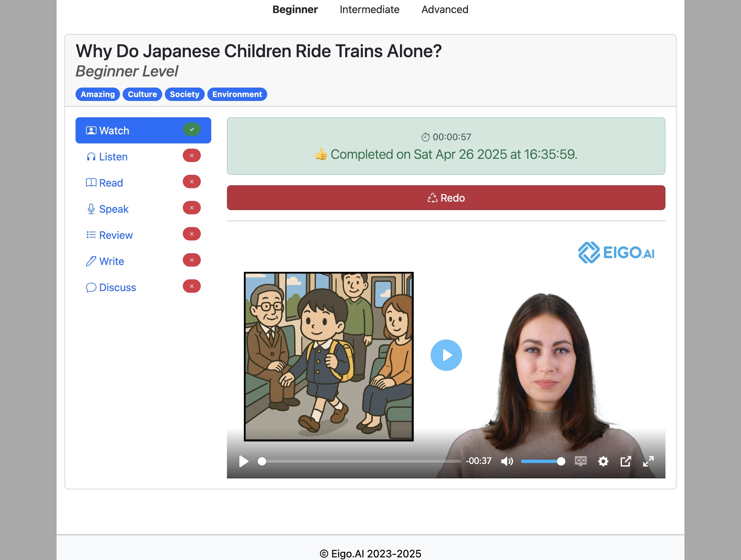The width and height of the screenshot is (741, 560).
Task: Select the Discuss activity
Action: (x=143, y=287)
